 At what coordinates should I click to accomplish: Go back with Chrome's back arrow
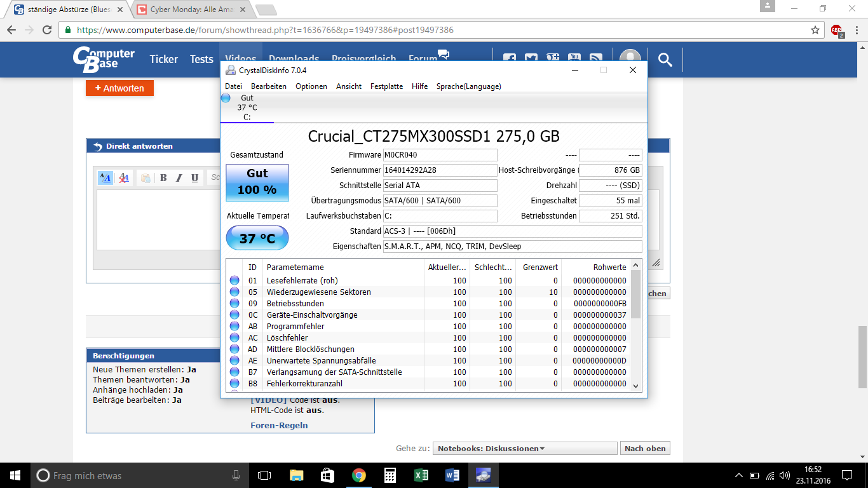tap(11, 30)
